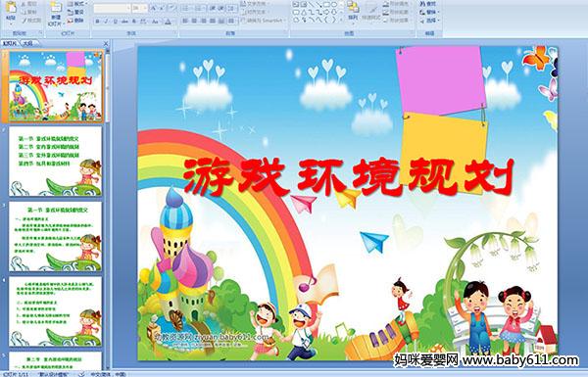Click the New Slide button icon
Image resolution: width=588 pixels, height=377 pixels.
(56, 8)
